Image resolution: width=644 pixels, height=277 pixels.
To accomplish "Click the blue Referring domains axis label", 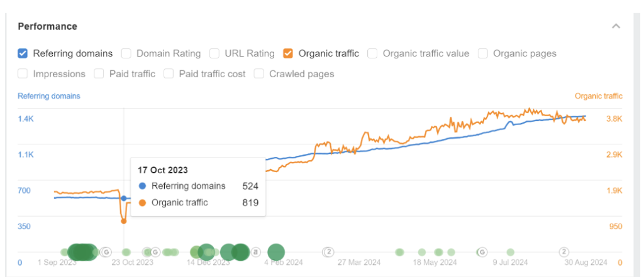I will [x=48, y=96].
